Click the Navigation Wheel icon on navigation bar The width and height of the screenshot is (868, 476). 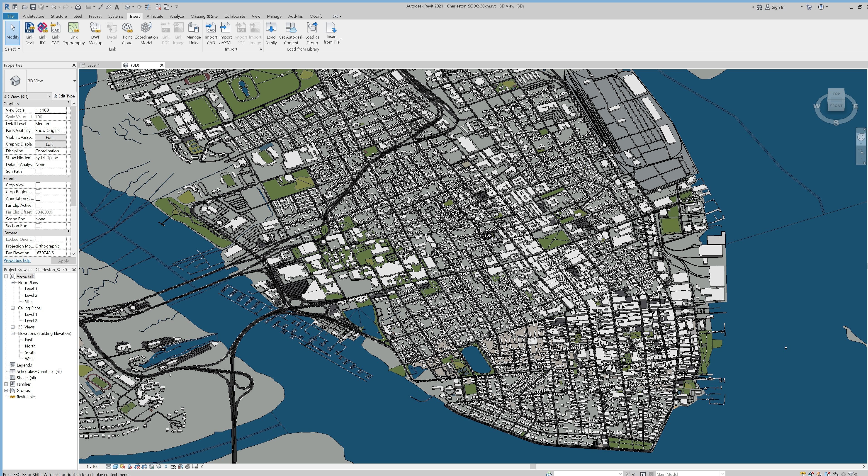[x=861, y=137]
